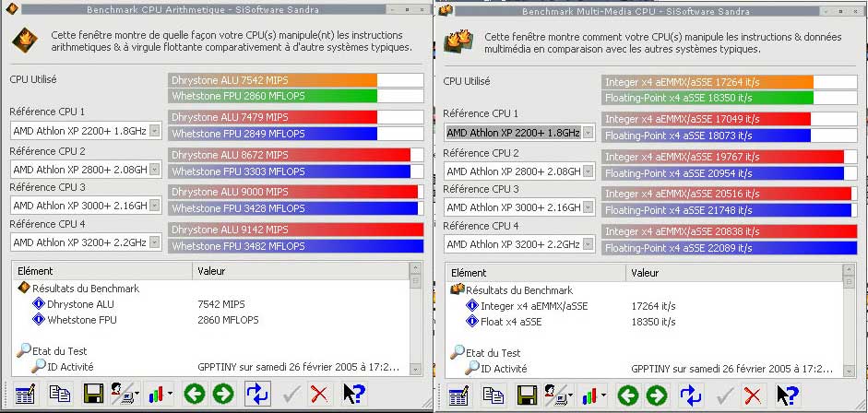Click send/network icon in CPU Arithmetique window
868x413 pixels.
(125, 394)
